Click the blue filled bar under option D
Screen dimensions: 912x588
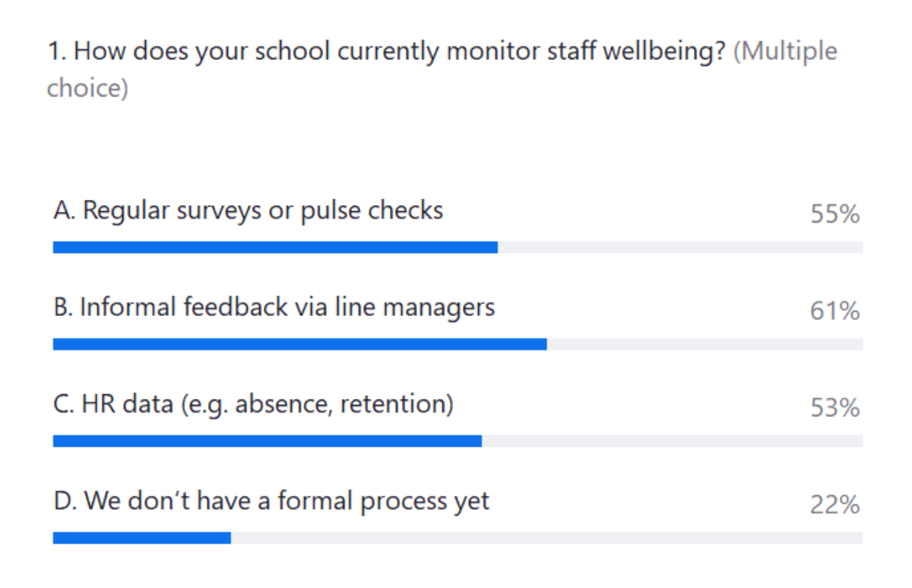(141, 538)
